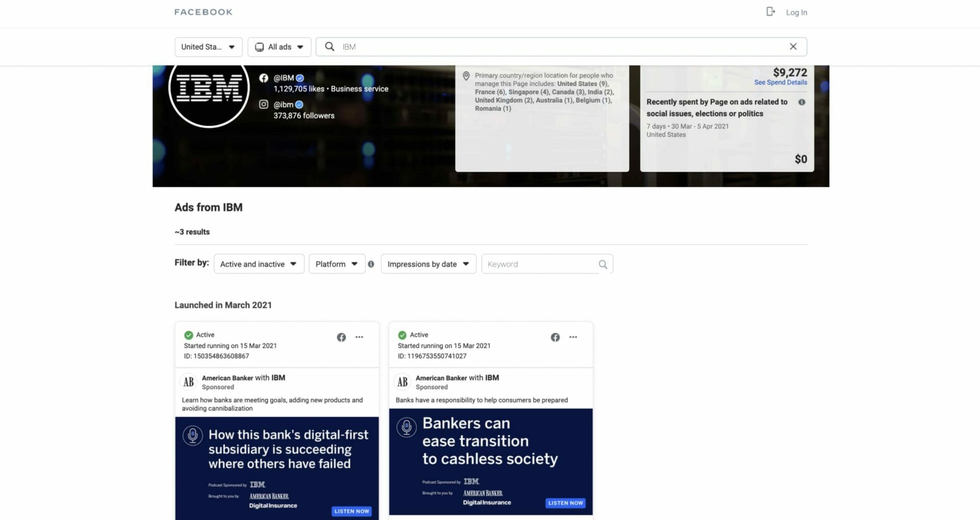Open the Platform filter dropdown
980x520 pixels.
337,264
